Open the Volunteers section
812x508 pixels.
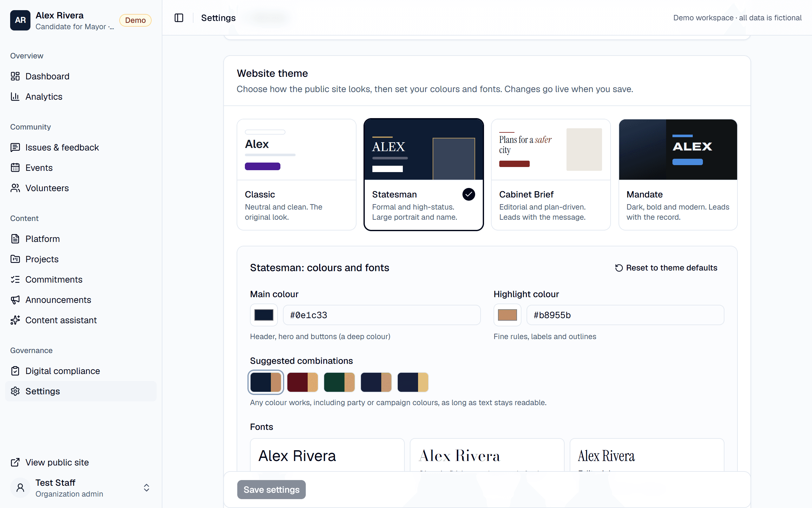coord(81,188)
